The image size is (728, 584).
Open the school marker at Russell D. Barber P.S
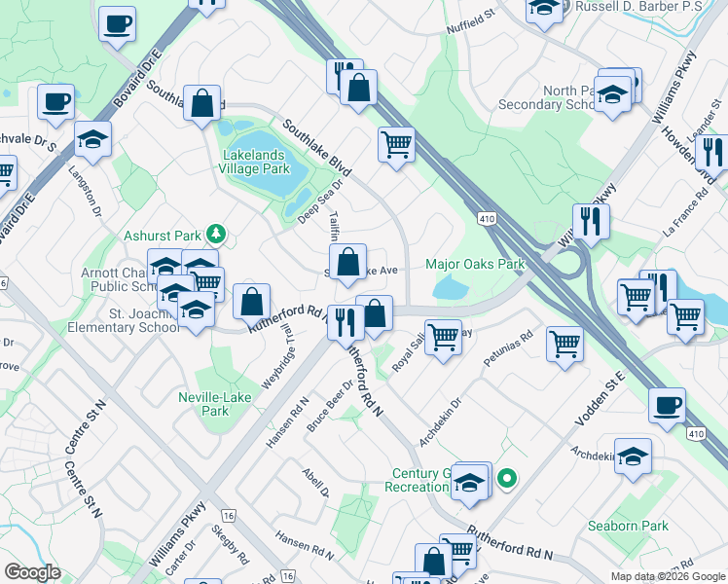[x=544, y=10]
